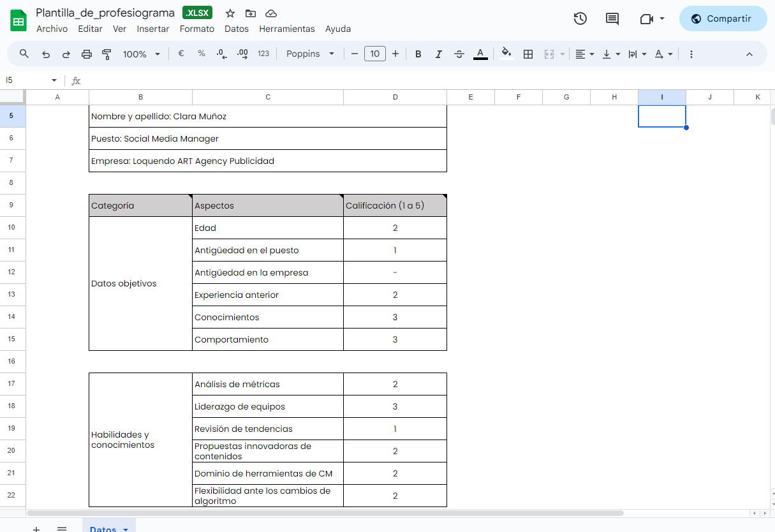This screenshot has width=775, height=532.
Task: Open the zoom level dropdown
Action: pos(141,54)
